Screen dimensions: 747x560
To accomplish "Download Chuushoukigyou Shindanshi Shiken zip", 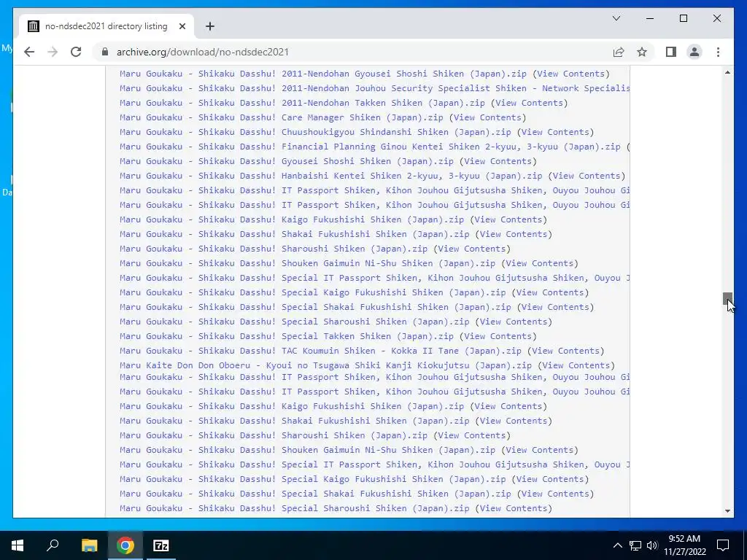I will pos(315,132).
